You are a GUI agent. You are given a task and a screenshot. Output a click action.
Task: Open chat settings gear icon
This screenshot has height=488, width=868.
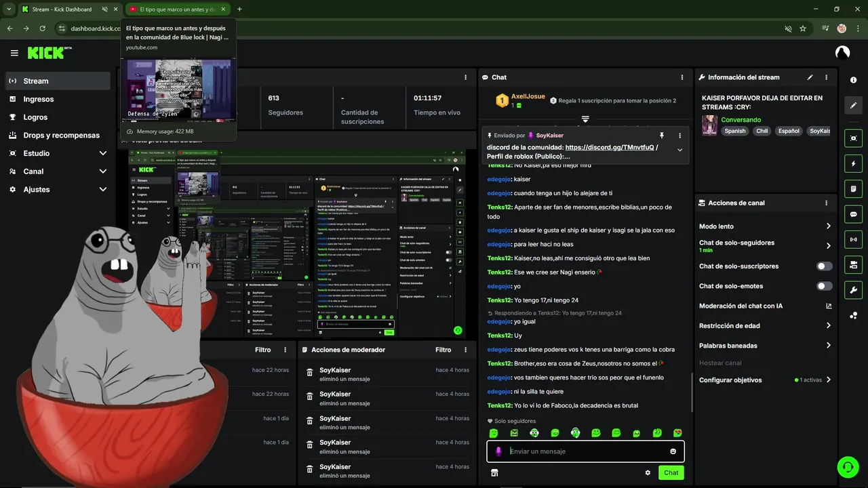point(648,473)
